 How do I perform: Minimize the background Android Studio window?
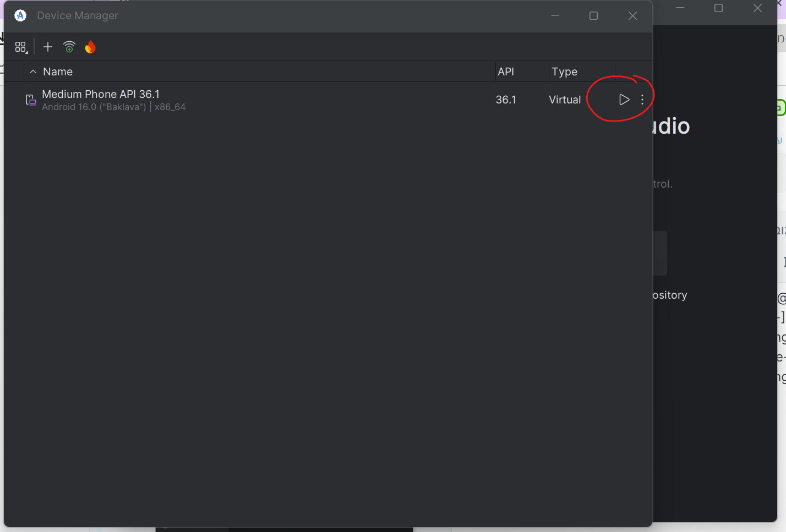pyautogui.click(x=680, y=8)
